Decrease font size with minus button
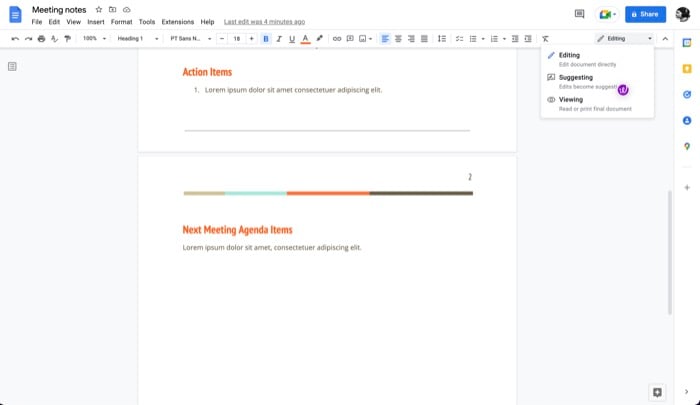The image size is (700, 405). pos(222,39)
